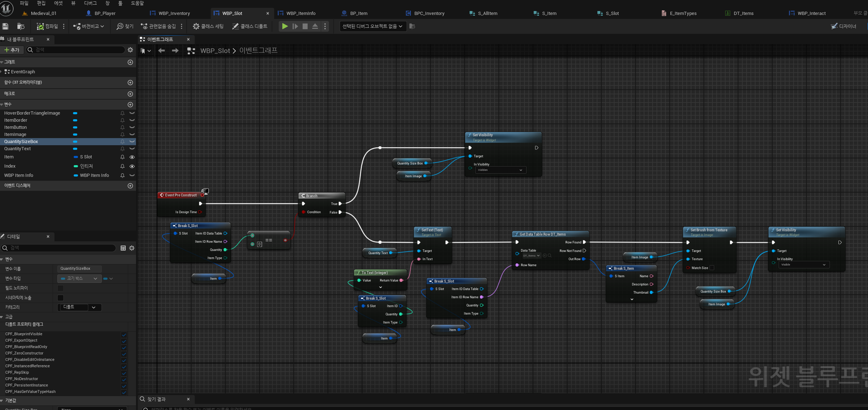Viewport: 868px width, 410px height.
Task: Open Details panel settings gear
Action: 132,248
